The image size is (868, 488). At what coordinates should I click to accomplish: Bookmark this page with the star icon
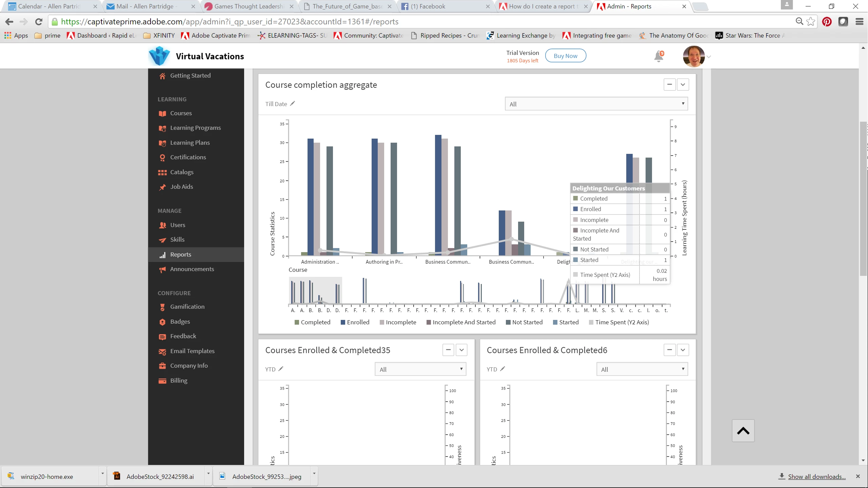pos(811,22)
